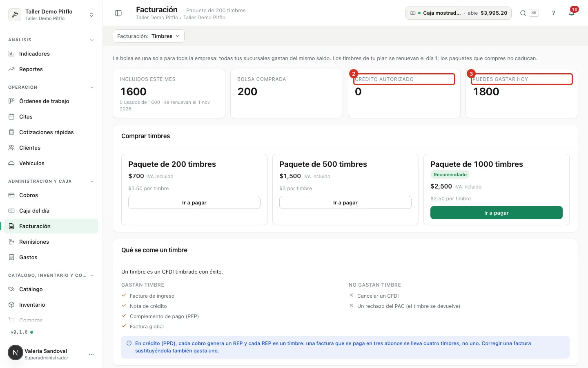588x368 pixels.
Task: Click the Valeria Sandoval avatar
Action: 16,352
